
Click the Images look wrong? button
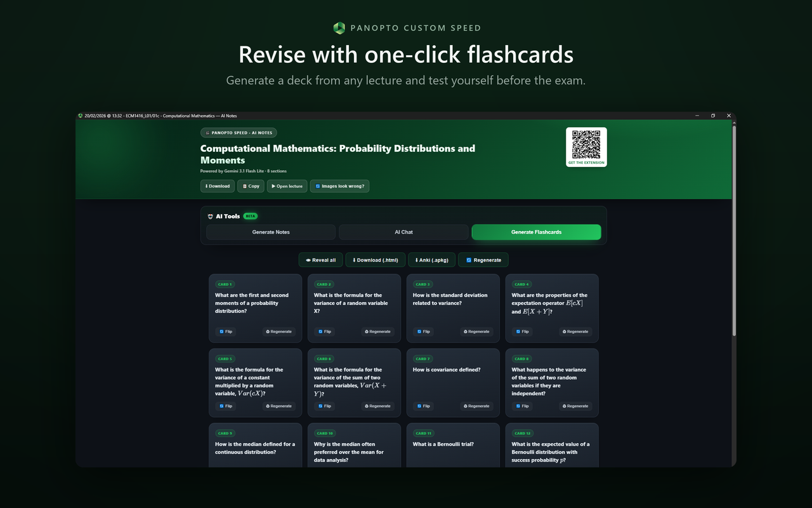340,186
